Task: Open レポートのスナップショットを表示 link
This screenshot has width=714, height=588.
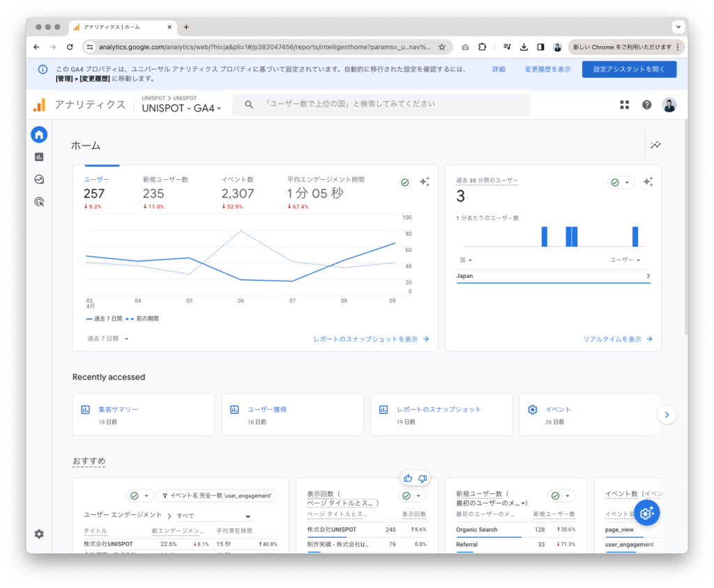Action: click(371, 339)
